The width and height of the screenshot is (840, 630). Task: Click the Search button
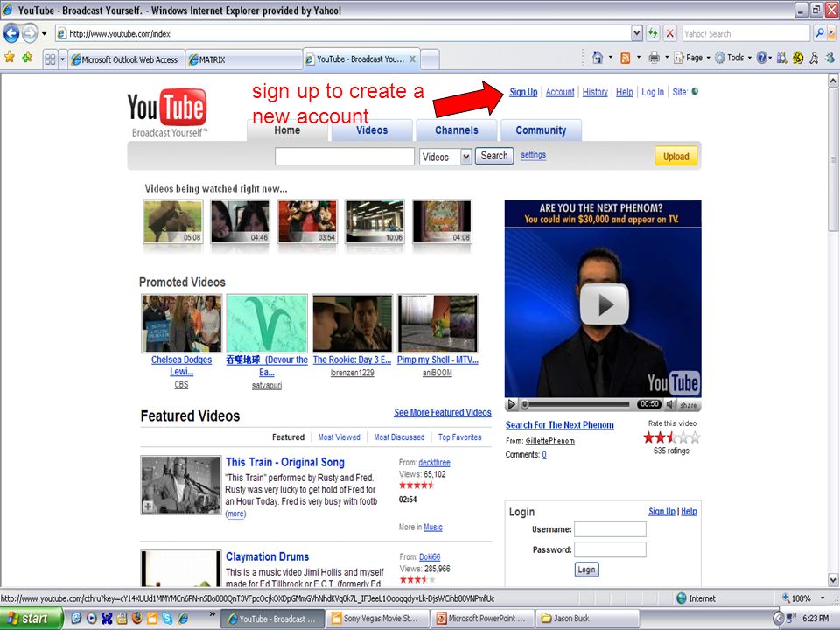(x=493, y=156)
